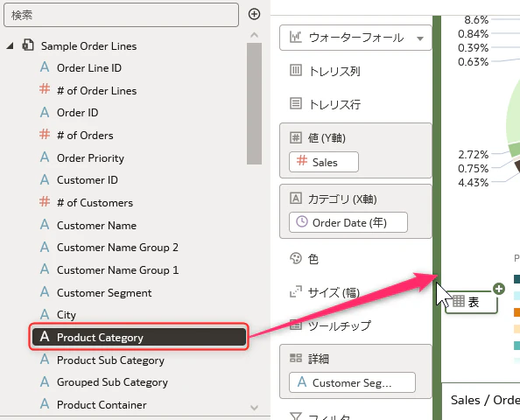The image size is (520, 420).
Task: Click the 詳細 section header
Action: click(x=319, y=359)
